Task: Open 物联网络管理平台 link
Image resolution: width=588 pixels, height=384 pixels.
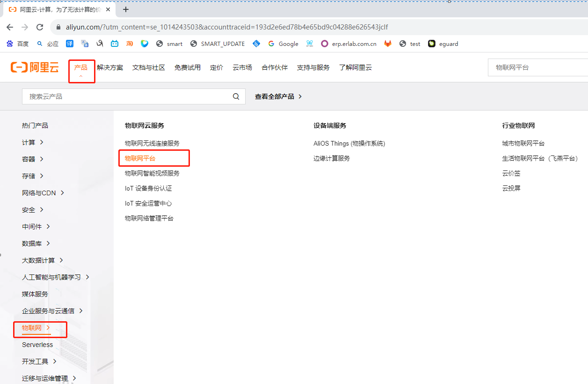Action: 149,218
